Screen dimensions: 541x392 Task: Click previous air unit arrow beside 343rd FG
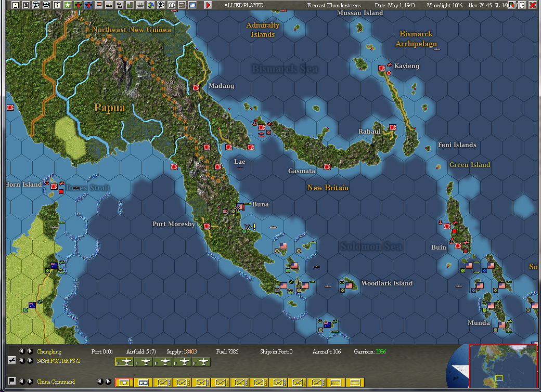[22, 361]
